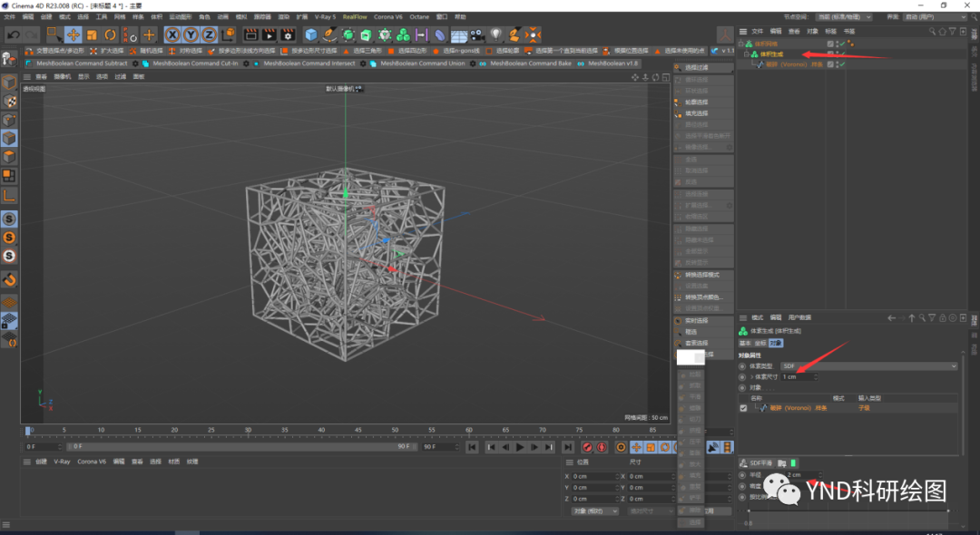The image size is (980, 535).
Task: Click the Autokeying red circle button
Action: point(602,447)
